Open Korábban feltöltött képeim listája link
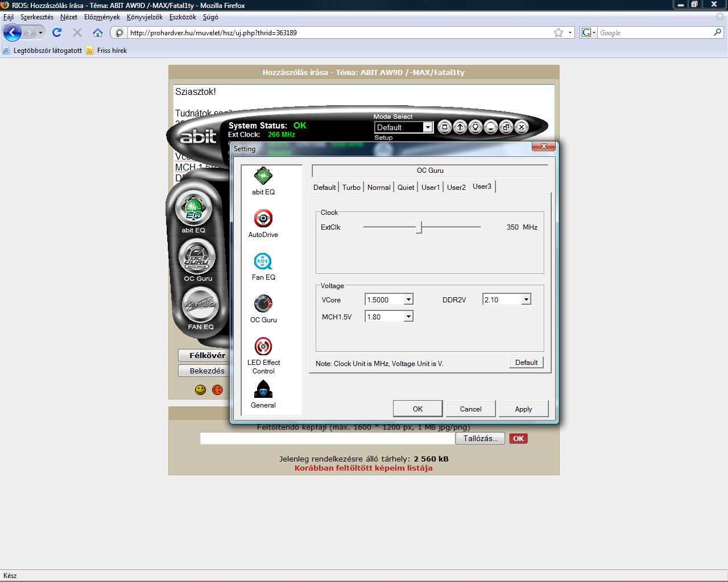728x582 pixels. [x=363, y=468]
